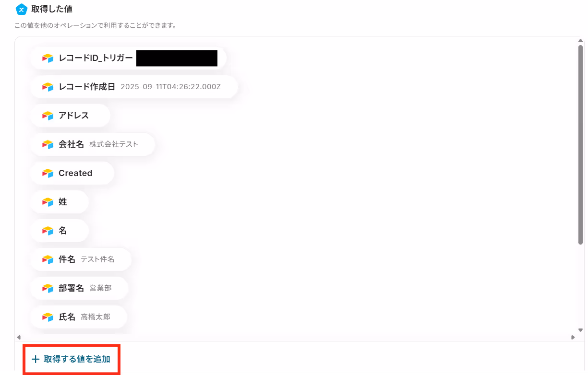588x375 pixels.
Task: Click the vertical scrollbar thumb
Action: click(x=580, y=145)
